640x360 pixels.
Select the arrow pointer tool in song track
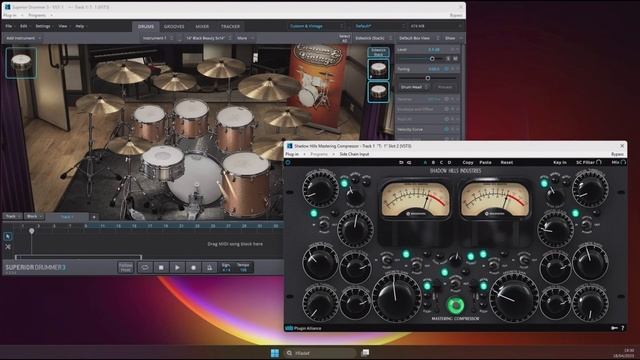[x=8, y=236]
